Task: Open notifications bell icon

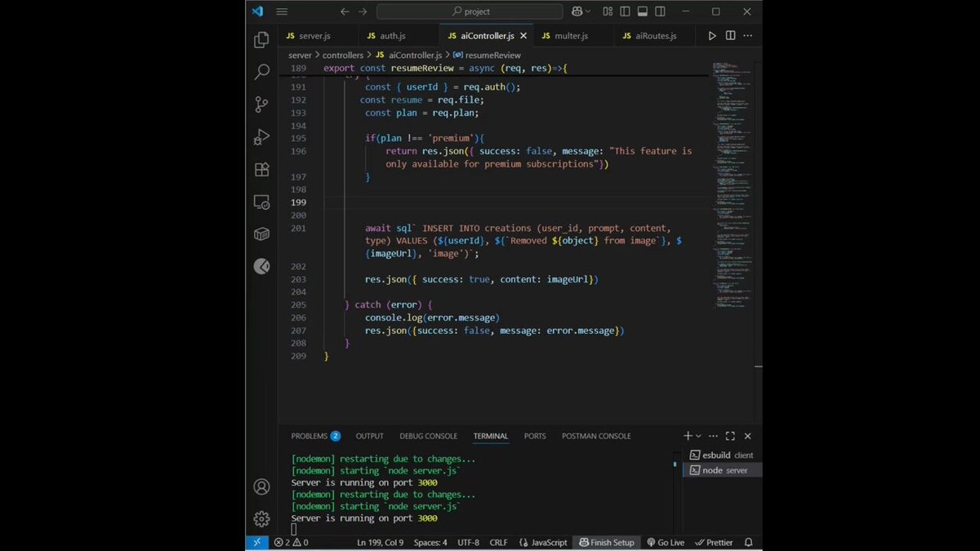Action: pyautogui.click(x=748, y=542)
